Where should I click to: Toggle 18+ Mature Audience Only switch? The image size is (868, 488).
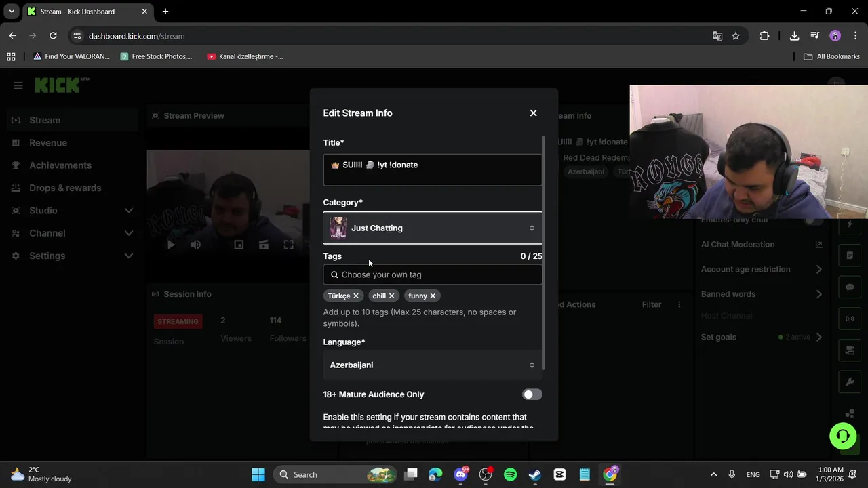click(532, 394)
